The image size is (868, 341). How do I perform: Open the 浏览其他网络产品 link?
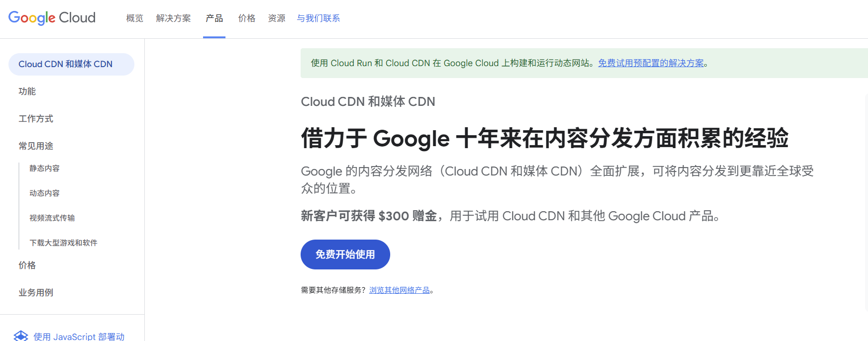click(400, 290)
